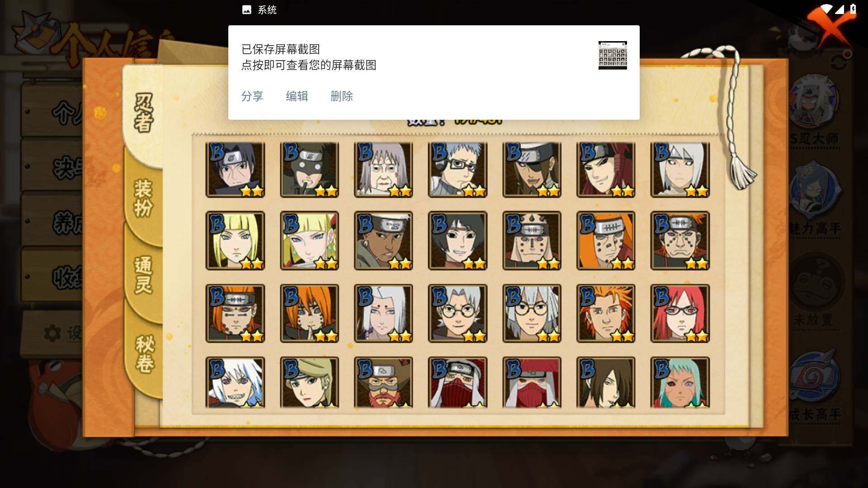Viewport: 868px width, 488px height.
Task: Select the Suigetsu portrait with sharp teeth
Action: tap(235, 383)
